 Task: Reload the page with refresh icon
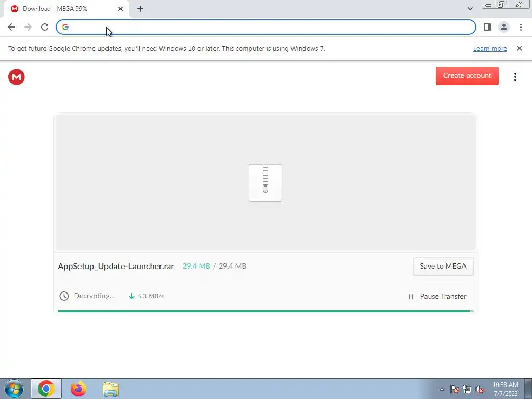45,27
